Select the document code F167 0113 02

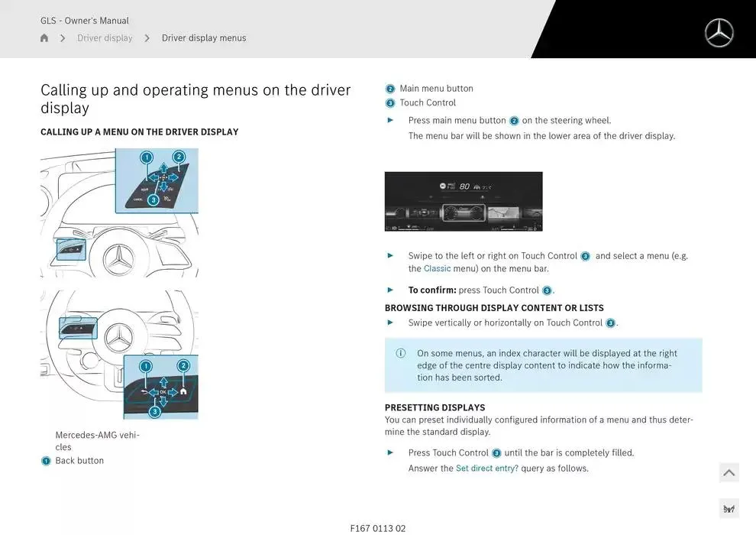point(378,529)
